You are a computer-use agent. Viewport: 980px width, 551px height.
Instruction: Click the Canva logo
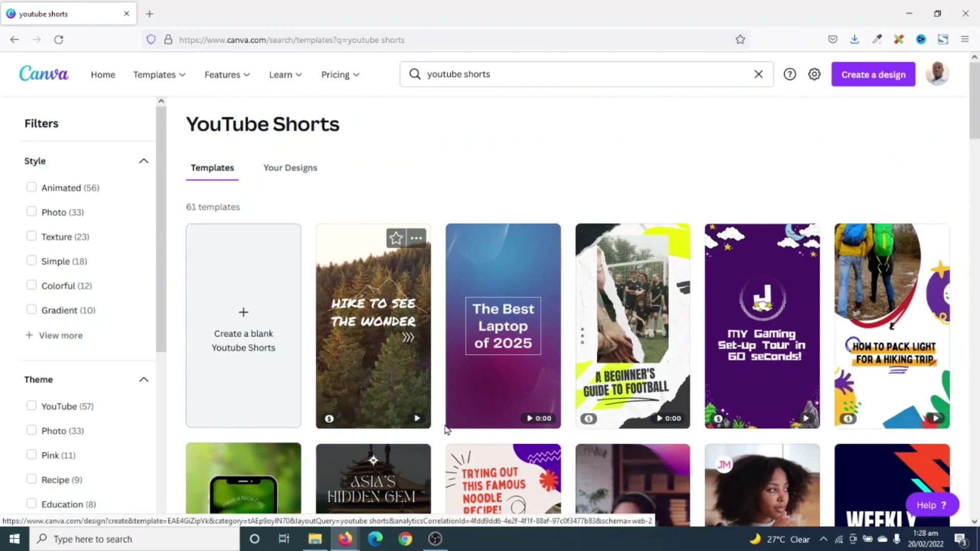43,74
